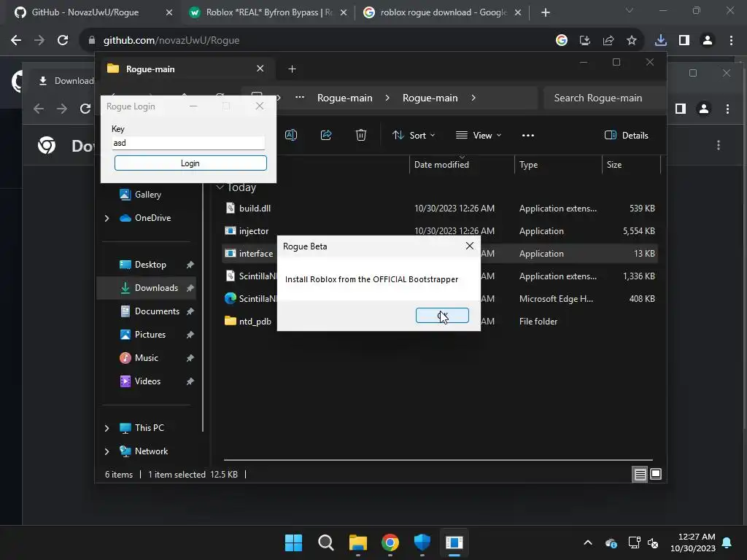Click the Delete trash icon in Explorer
The image size is (747, 560).
click(x=361, y=135)
